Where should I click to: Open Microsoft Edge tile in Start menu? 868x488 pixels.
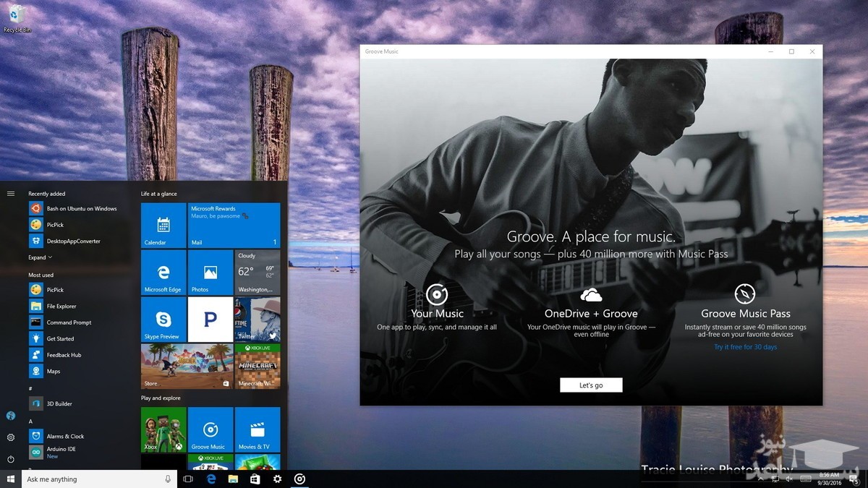click(163, 272)
